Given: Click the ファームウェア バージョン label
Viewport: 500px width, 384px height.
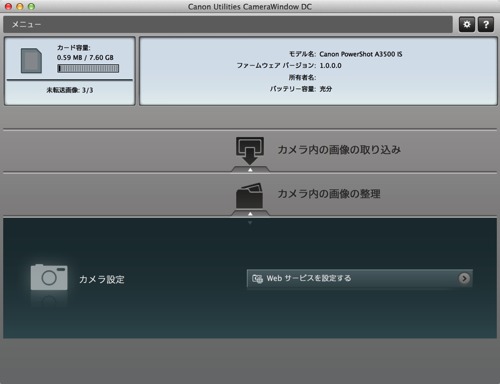Looking at the screenshot, I should click(x=276, y=66).
